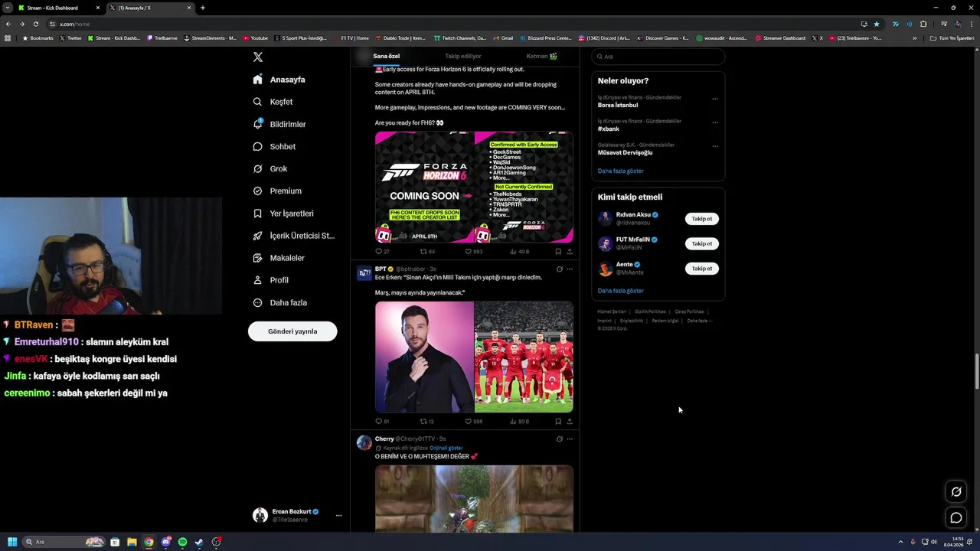Click Daha fazla göster under follow suggestions
This screenshot has height=551, width=980.
pos(621,291)
